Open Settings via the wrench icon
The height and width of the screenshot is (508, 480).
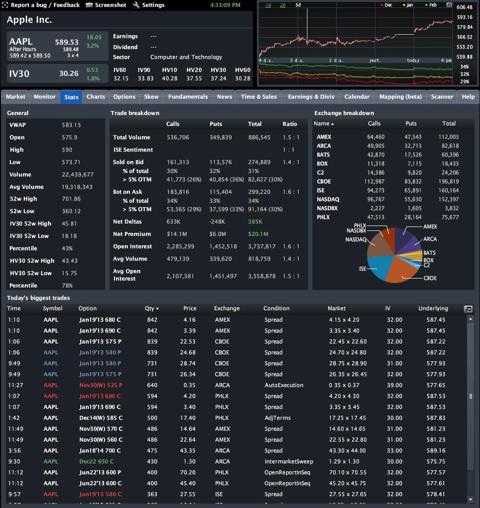[149, 5]
